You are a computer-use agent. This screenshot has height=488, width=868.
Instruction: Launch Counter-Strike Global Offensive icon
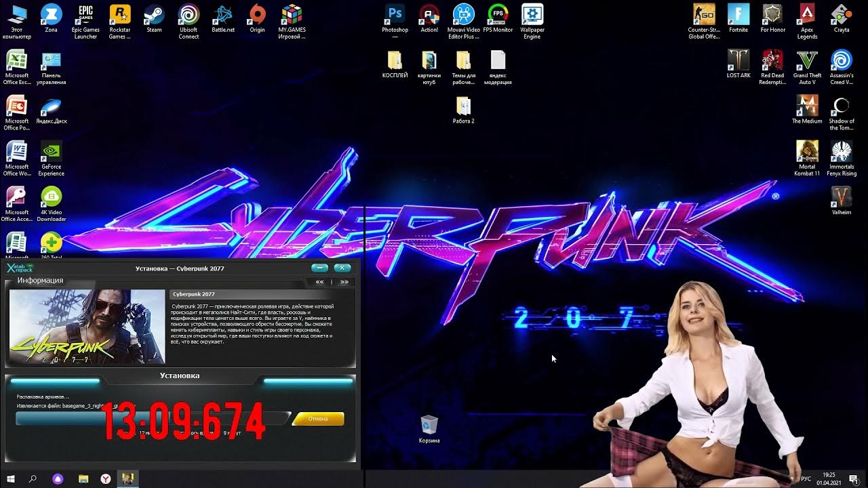[x=704, y=22]
